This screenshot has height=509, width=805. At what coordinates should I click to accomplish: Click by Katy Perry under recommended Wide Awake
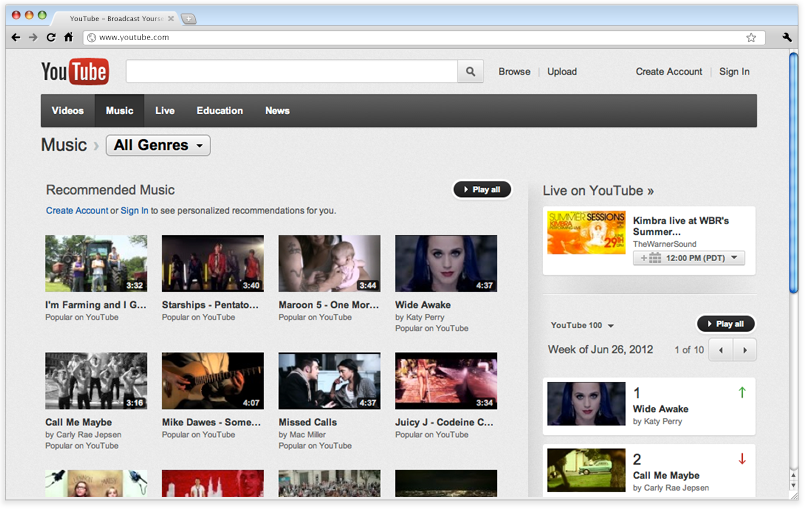(419, 317)
